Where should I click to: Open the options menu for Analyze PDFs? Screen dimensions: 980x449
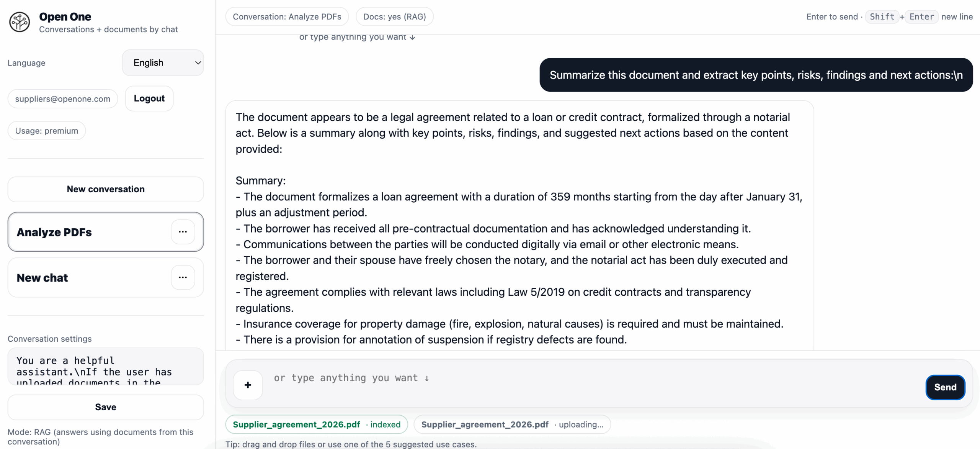point(183,232)
